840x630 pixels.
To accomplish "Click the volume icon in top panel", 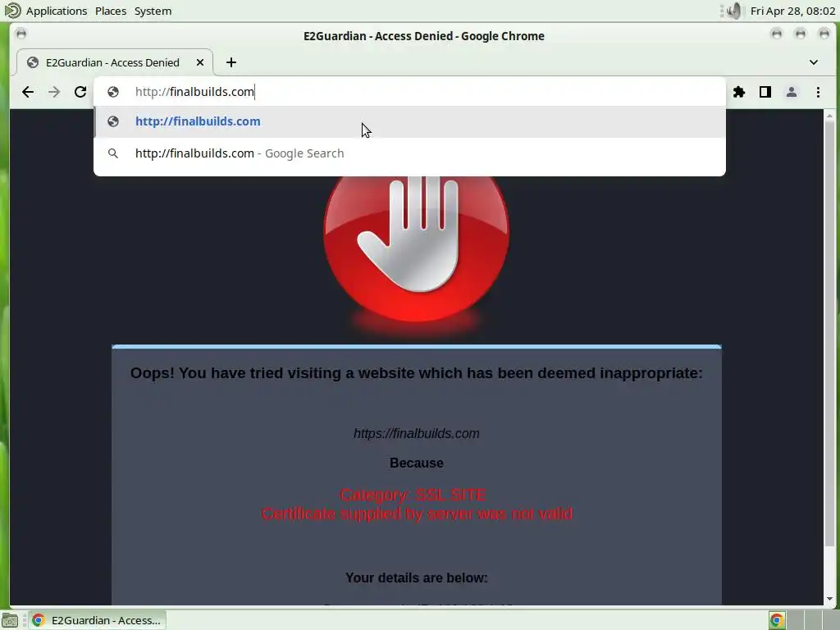I will pyautogui.click(x=733, y=11).
